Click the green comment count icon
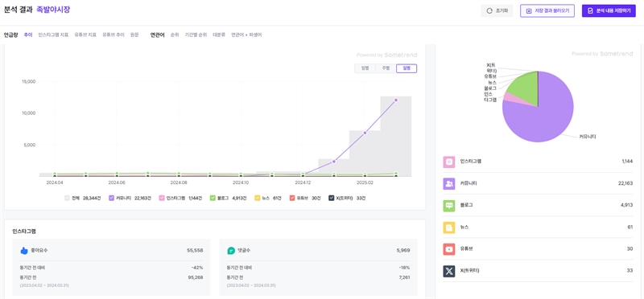Screen dimensions: 644x299 231,251
